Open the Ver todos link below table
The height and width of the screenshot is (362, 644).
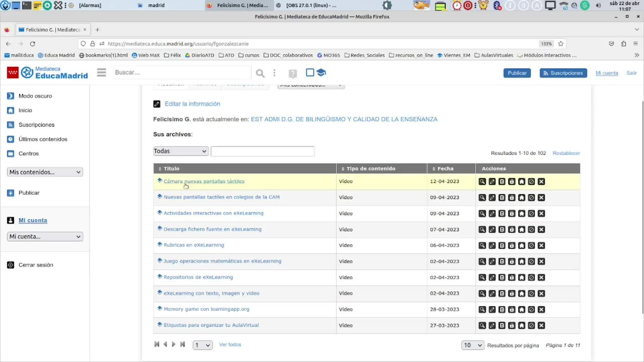(230, 345)
